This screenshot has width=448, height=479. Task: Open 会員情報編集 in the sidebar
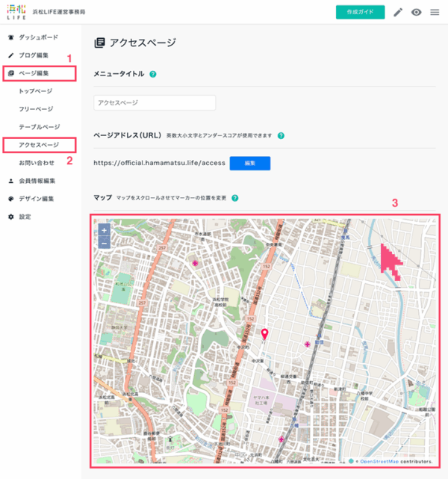click(37, 181)
